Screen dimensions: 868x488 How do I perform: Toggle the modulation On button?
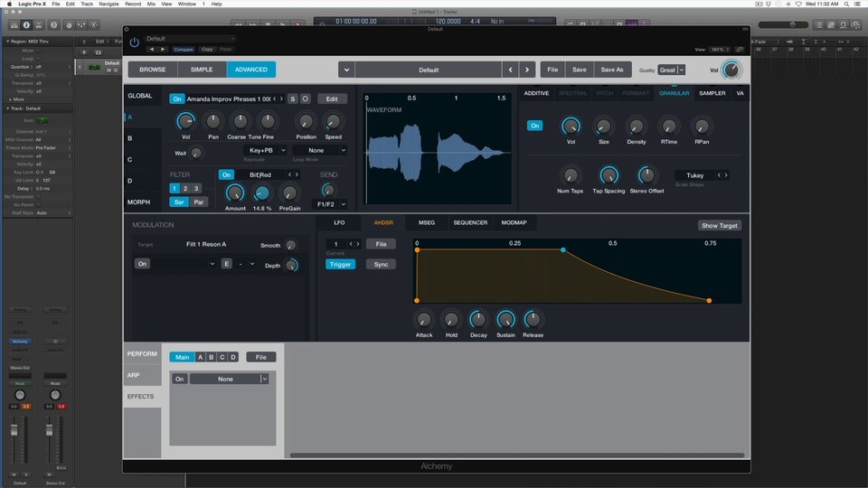click(x=142, y=264)
